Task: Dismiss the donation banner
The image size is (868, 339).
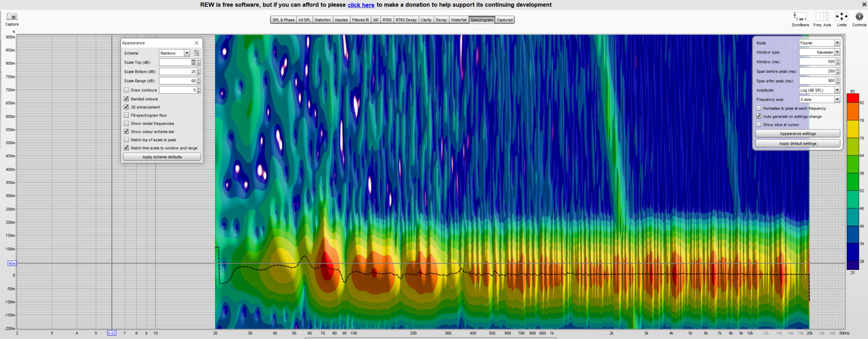Action: [864, 4]
